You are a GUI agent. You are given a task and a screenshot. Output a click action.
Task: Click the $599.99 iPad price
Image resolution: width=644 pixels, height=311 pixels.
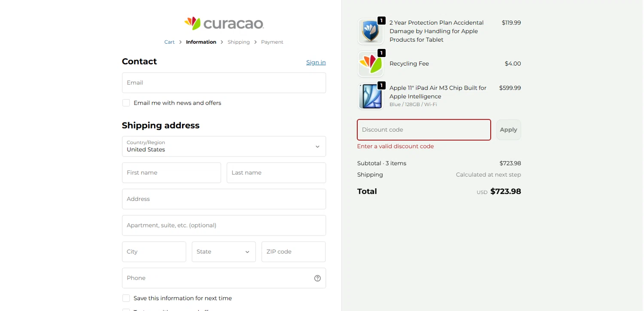(510, 88)
